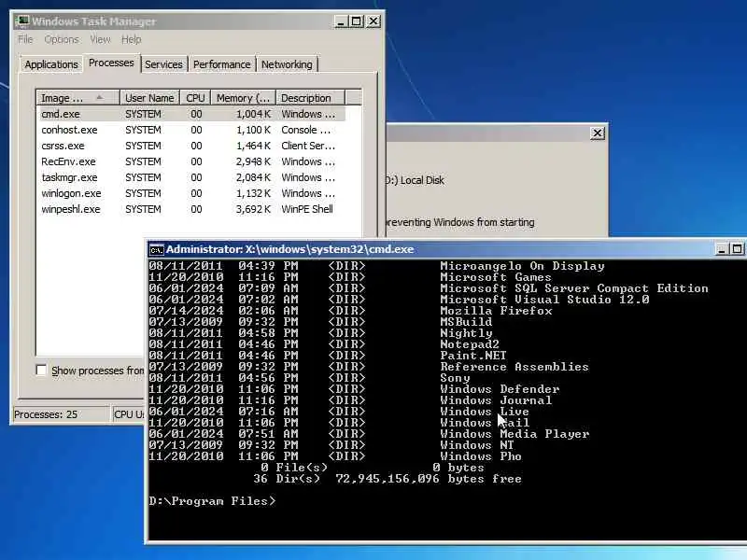This screenshot has height=560, width=747.
Task: Select the csrss.exe process row
Action: coord(191,146)
